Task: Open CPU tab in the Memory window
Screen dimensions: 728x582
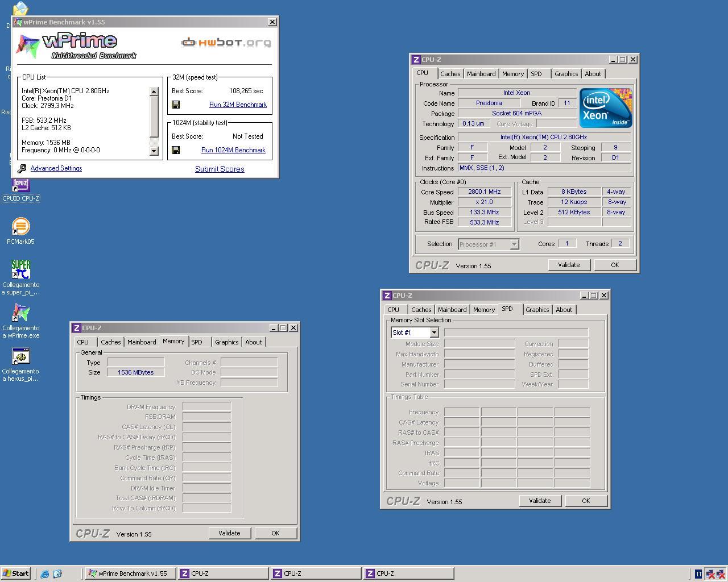Action: click(83, 342)
